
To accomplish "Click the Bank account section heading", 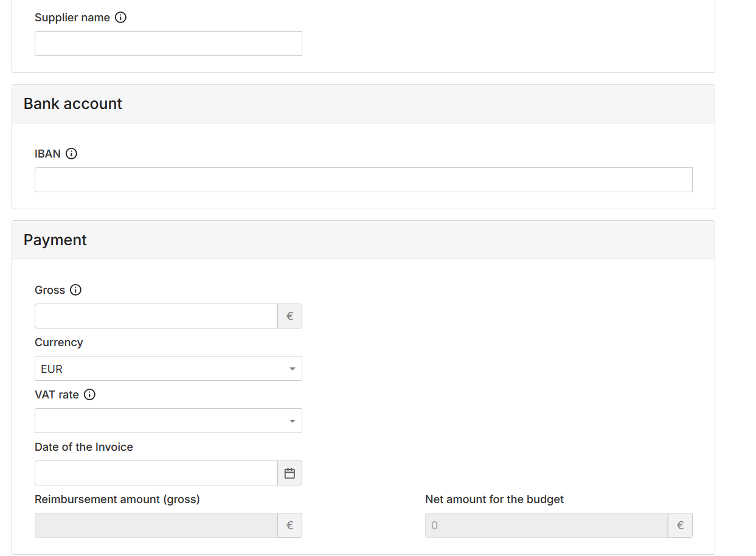I will [x=73, y=104].
